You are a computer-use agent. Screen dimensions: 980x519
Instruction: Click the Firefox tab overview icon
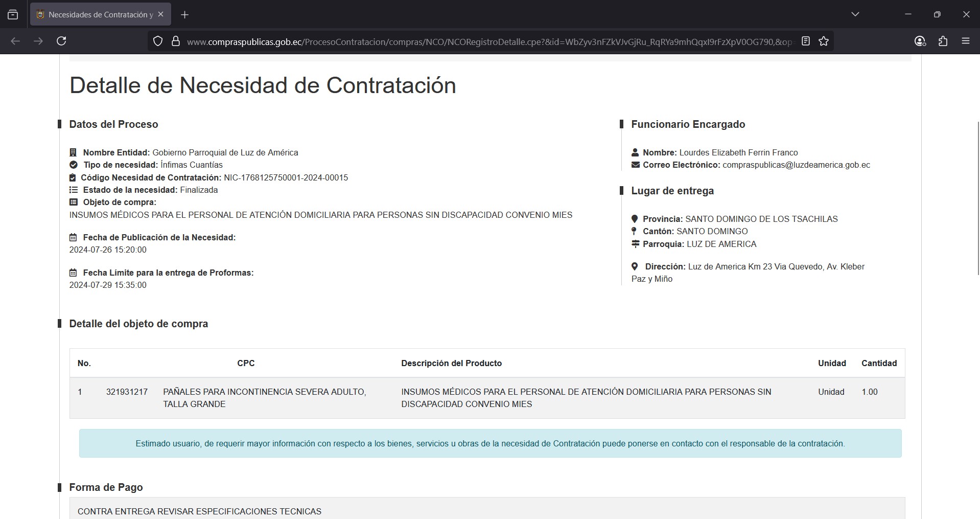point(13,15)
